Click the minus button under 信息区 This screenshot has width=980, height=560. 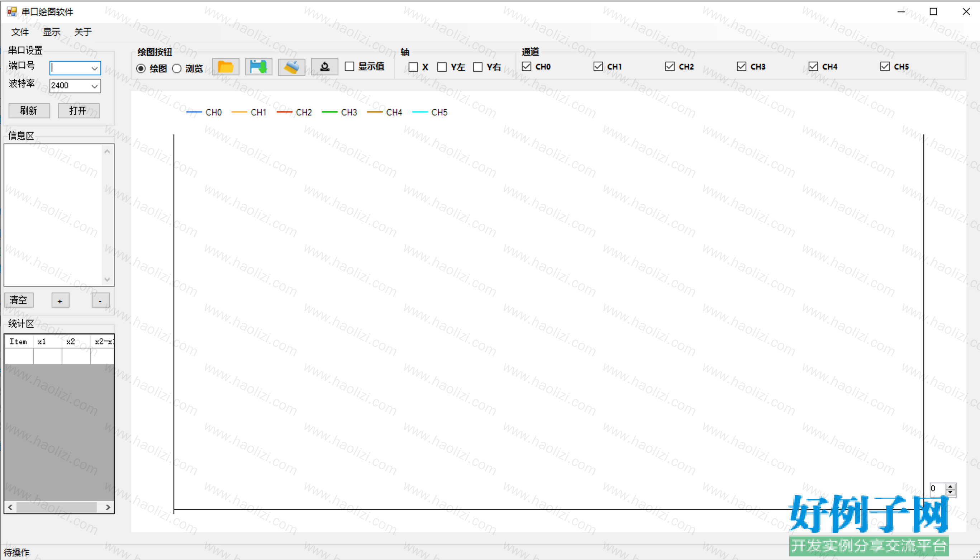click(x=100, y=300)
